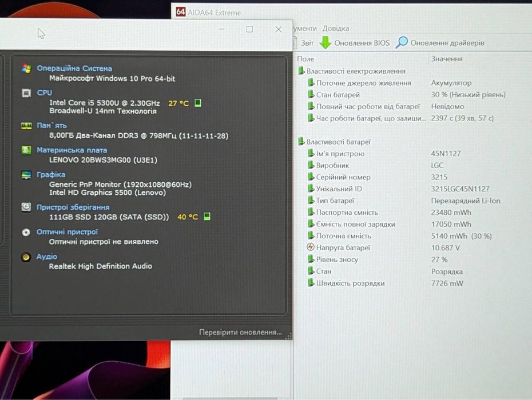Open the Пам'ять section link

pos(51,125)
